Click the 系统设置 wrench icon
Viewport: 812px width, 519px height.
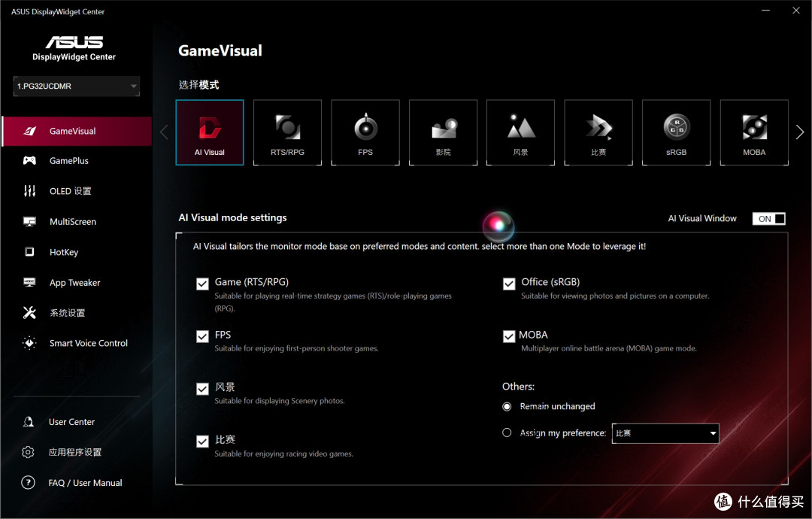[x=29, y=312]
